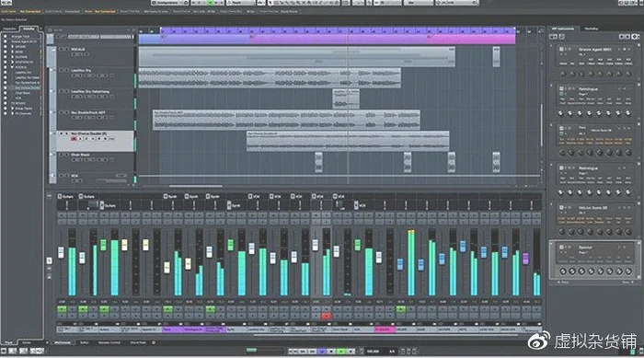Toggle the red record-enable button in the mixer

pos(326,316)
